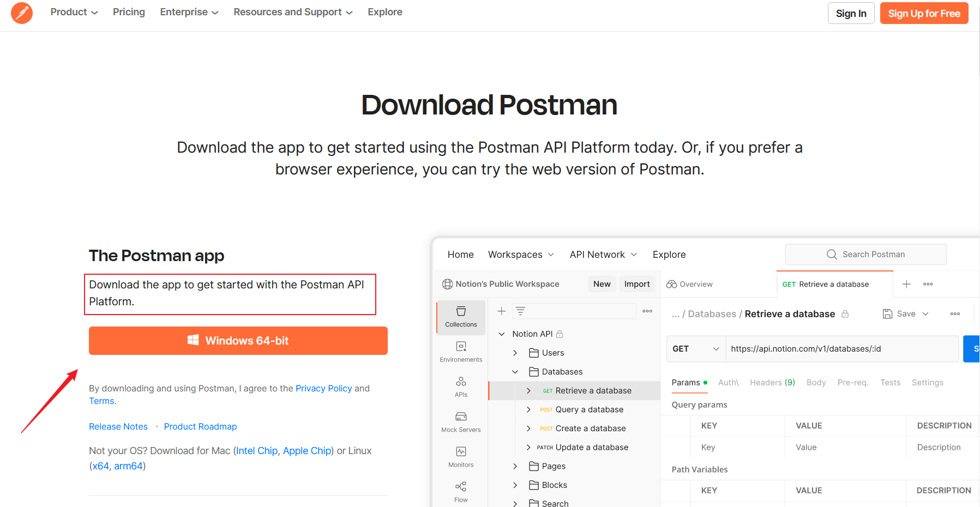Click Sign Up for Free button
Screen dimensions: 980x507
(924, 13)
